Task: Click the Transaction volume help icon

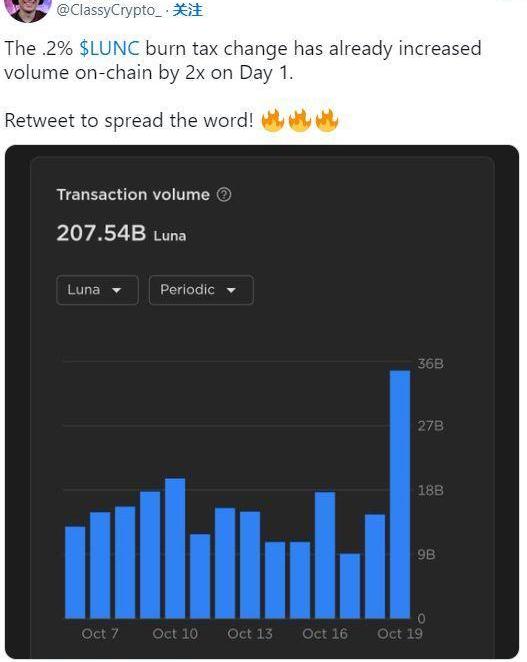Action: [x=224, y=195]
